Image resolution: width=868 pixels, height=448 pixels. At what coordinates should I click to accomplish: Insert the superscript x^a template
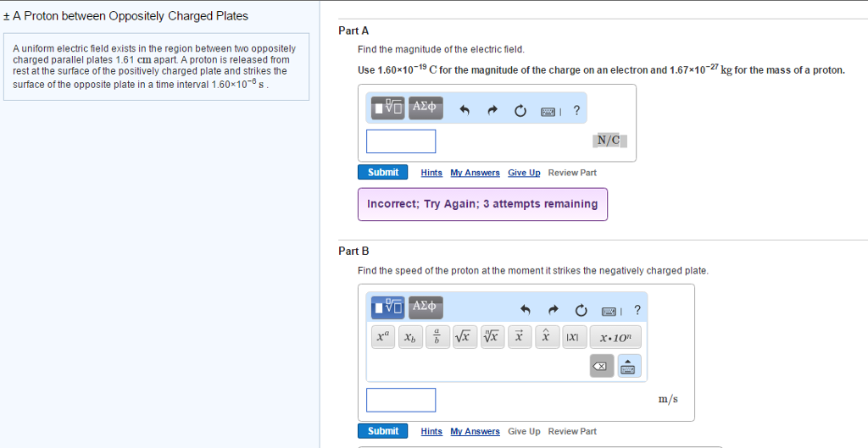point(382,337)
